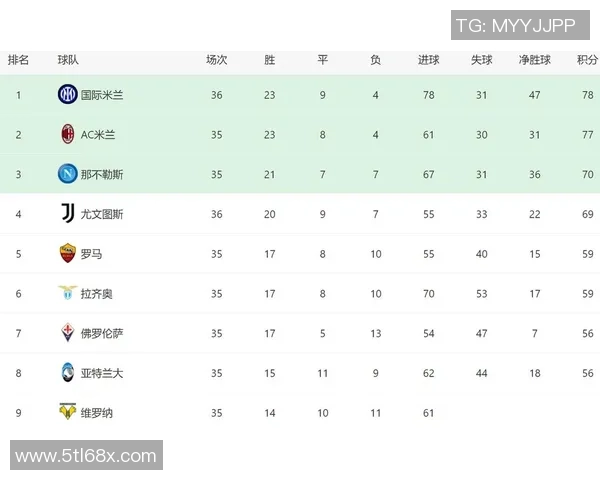Click the Atalanta club crest icon
Viewport: 600px width, 480px height.
[67, 373]
